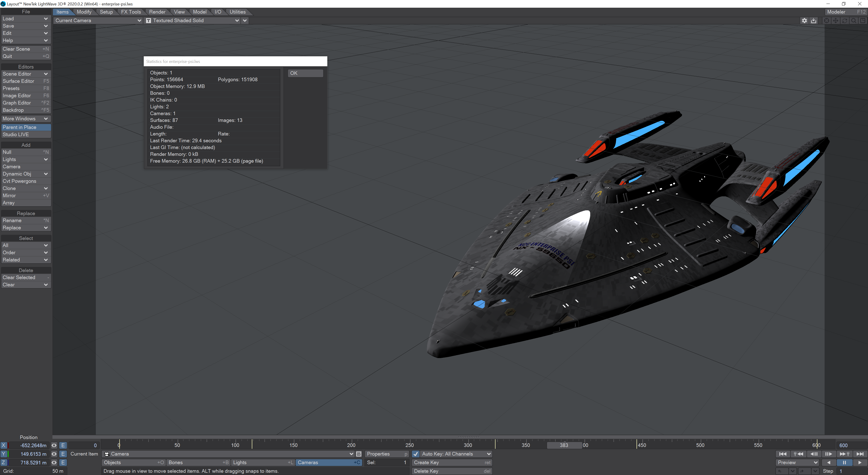Click the maximize viewport layout icon
Image resolution: width=868 pixels, height=475 pixels.
click(863, 21)
